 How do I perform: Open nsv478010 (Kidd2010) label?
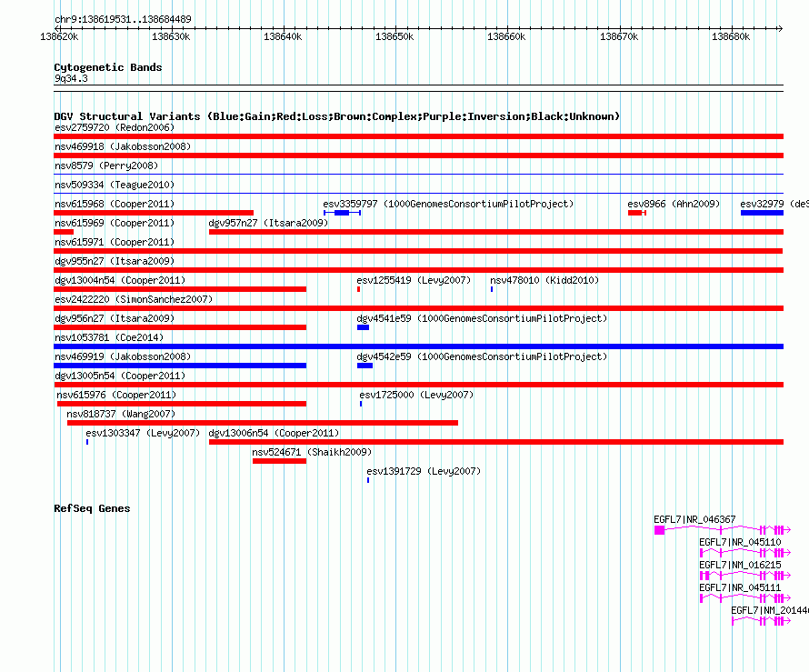tap(544, 280)
